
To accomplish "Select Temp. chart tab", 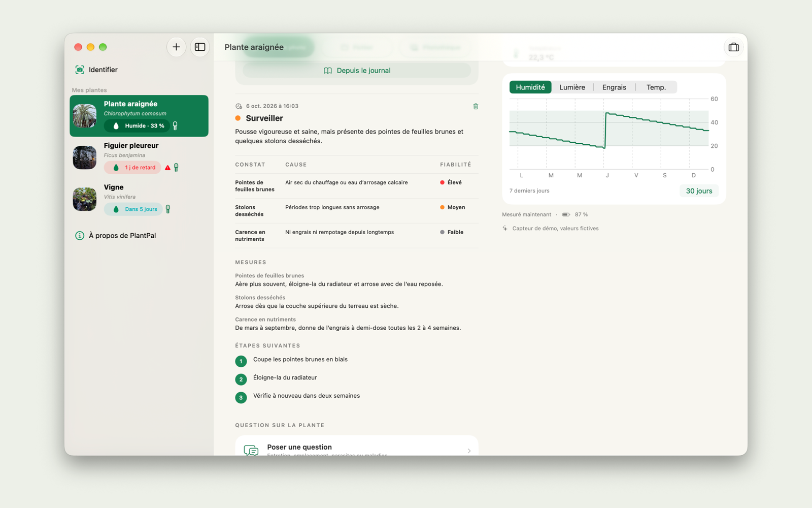I will 656,87.
